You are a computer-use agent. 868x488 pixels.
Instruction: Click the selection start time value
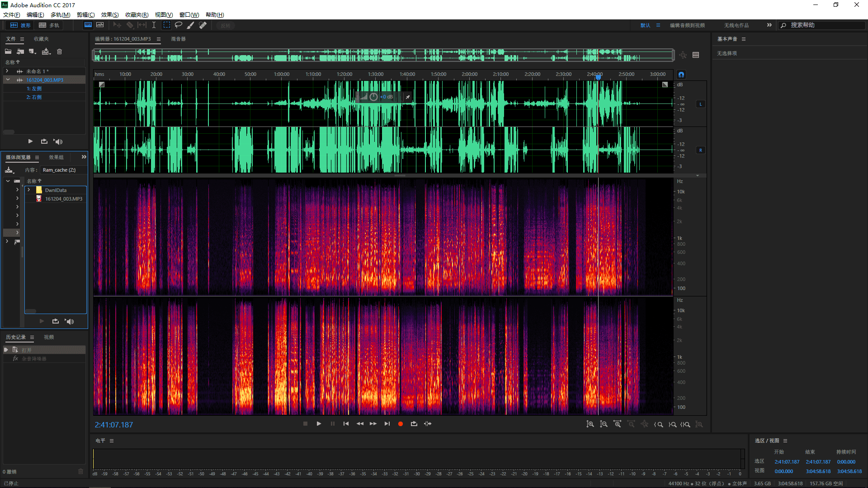[x=787, y=462]
